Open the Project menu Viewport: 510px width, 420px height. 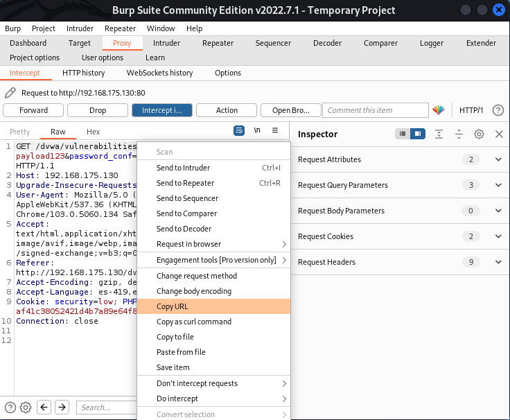click(x=43, y=28)
